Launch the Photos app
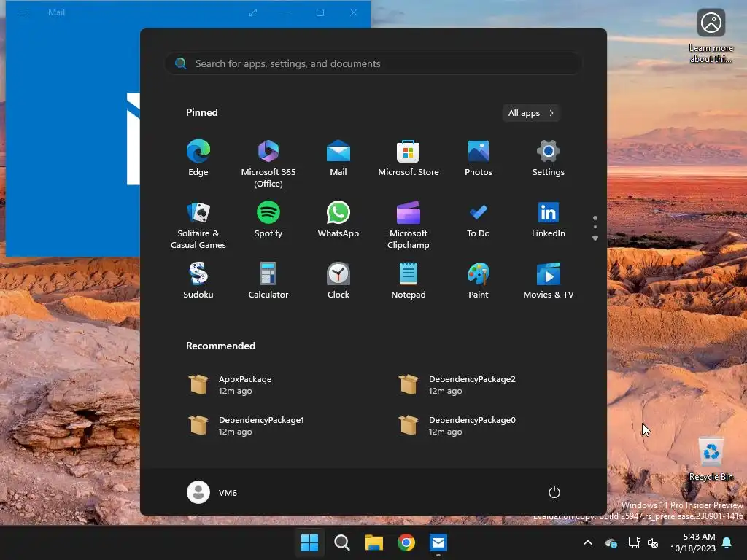The width and height of the screenshot is (747, 560). point(479,159)
